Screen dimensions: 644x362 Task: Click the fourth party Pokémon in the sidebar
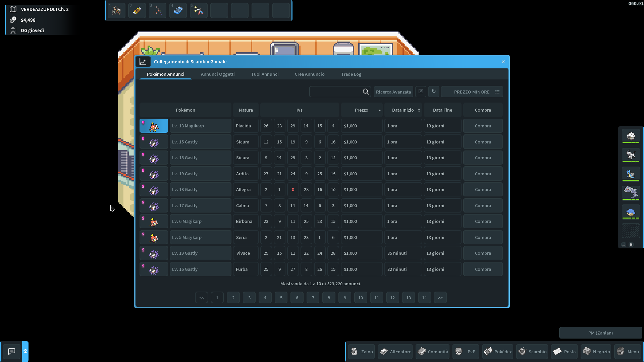631,193
